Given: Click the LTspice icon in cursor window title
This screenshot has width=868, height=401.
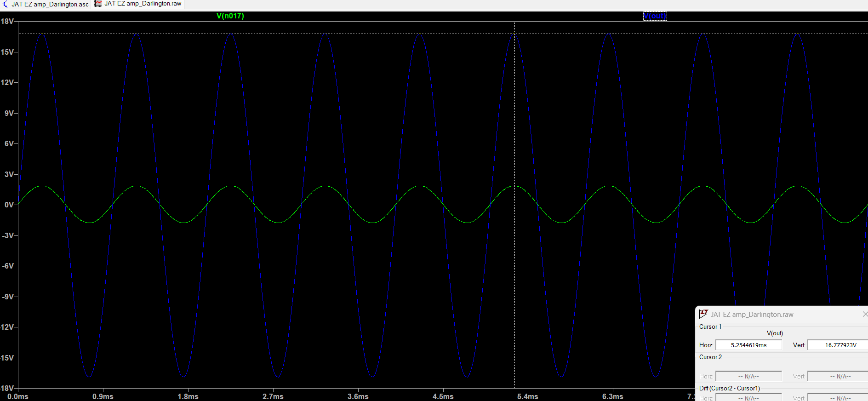Looking at the screenshot, I should (703, 314).
